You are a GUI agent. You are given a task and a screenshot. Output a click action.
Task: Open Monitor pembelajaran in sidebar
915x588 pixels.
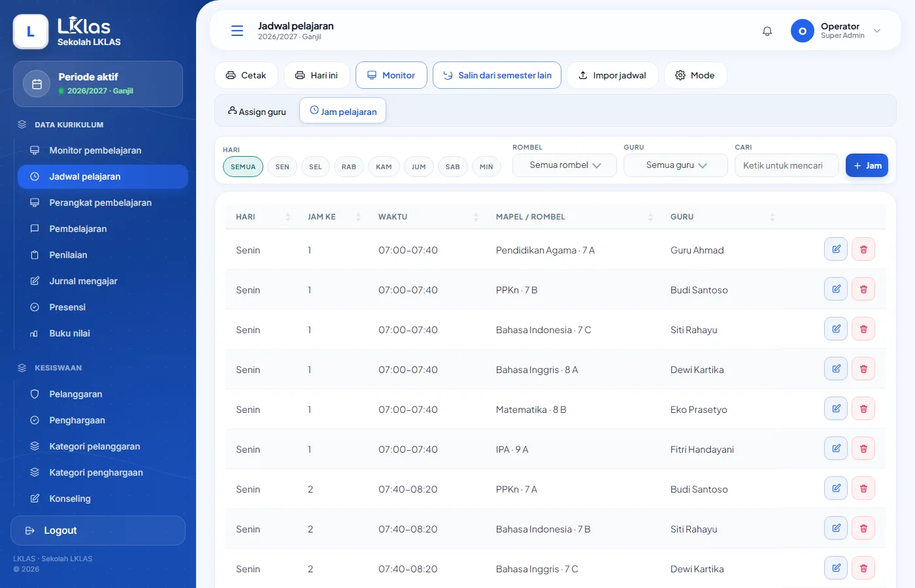pos(103,150)
